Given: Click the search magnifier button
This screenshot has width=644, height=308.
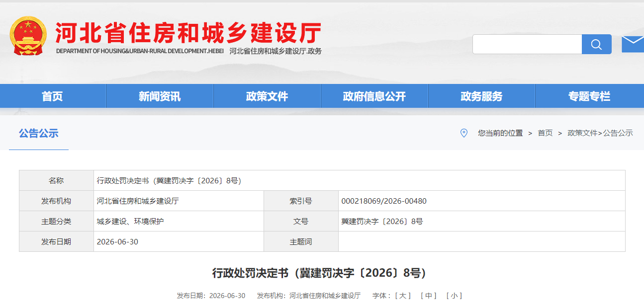Looking at the screenshot, I should pyautogui.click(x=596, y=44).
